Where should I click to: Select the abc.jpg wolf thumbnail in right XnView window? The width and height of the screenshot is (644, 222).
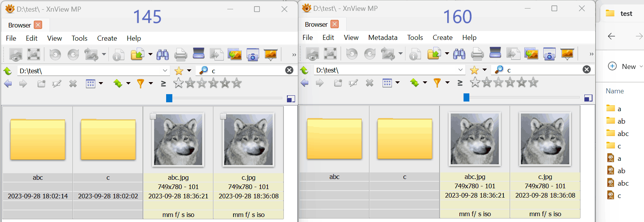474,139
